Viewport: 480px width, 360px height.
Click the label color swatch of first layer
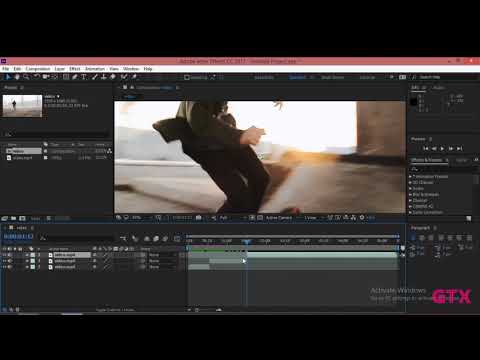pos(33,255)
